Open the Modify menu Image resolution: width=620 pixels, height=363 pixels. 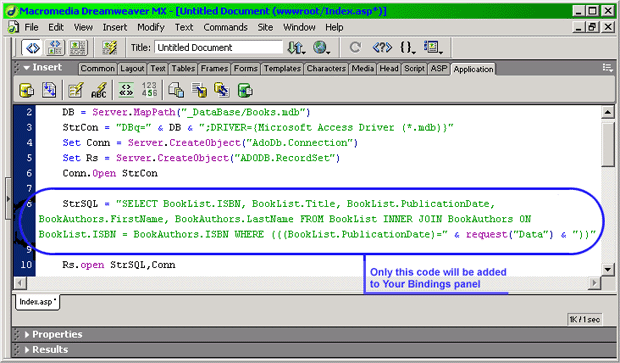point(151,27)
